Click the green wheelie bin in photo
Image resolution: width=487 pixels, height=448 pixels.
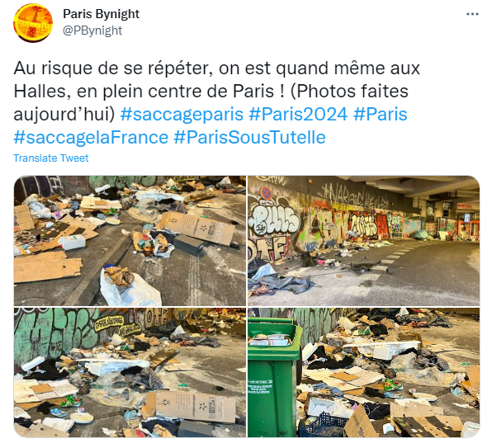274,377
